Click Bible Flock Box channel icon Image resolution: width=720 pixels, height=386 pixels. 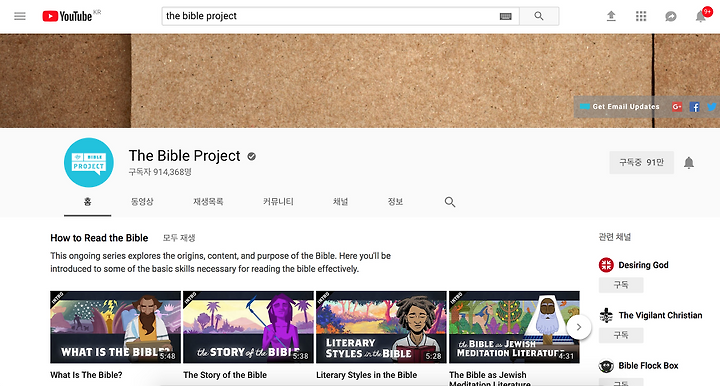coord(606,366)
